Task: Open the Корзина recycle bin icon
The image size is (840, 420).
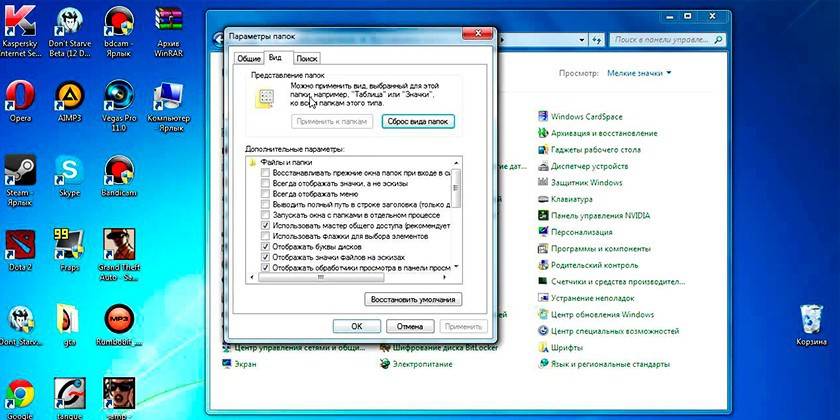Action: click(x=811, y=322)
